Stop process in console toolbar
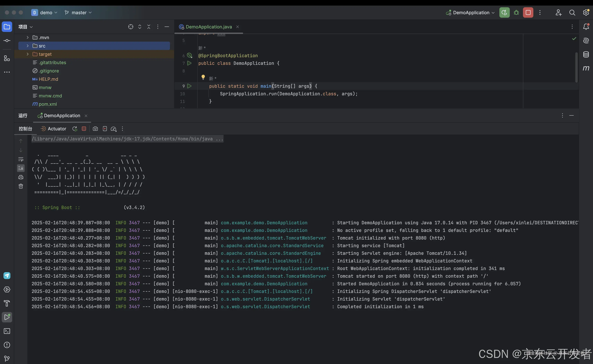The width and height of the screenshot is (593, 364). (x=84, y=129)
